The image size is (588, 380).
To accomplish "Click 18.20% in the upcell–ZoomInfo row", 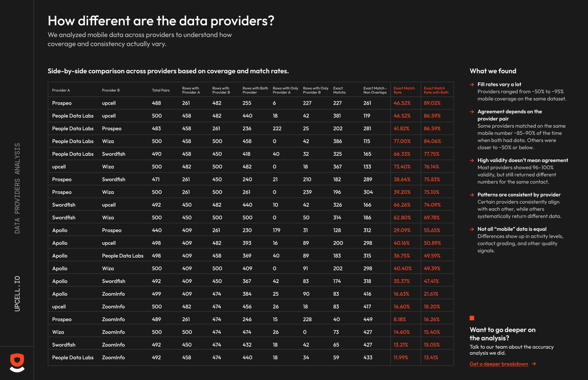I will [x=432, y=307].
